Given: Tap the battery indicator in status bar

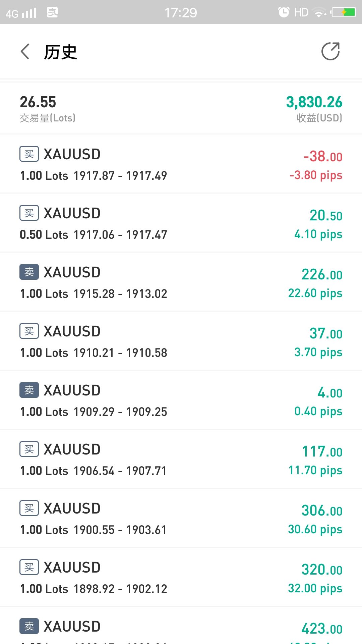Looking at the screenshot, I should (x=343, y=12).
